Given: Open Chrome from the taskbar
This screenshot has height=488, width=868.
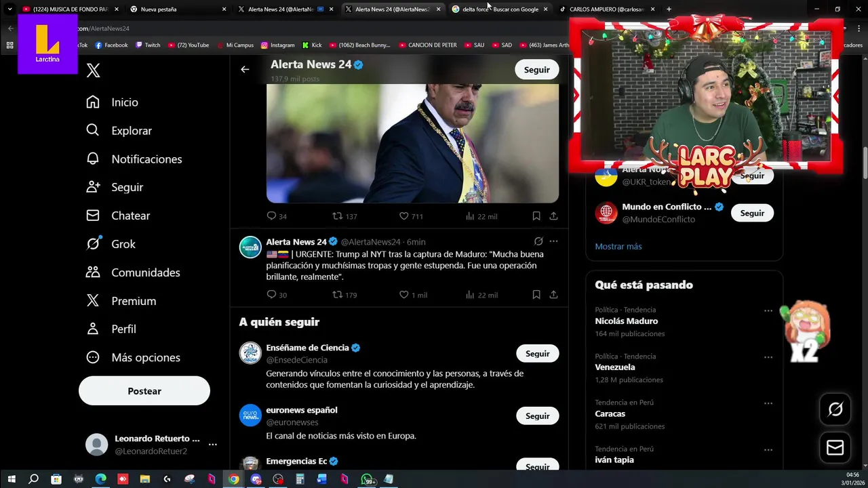Looking at the screenshot, I should (233, 479).
